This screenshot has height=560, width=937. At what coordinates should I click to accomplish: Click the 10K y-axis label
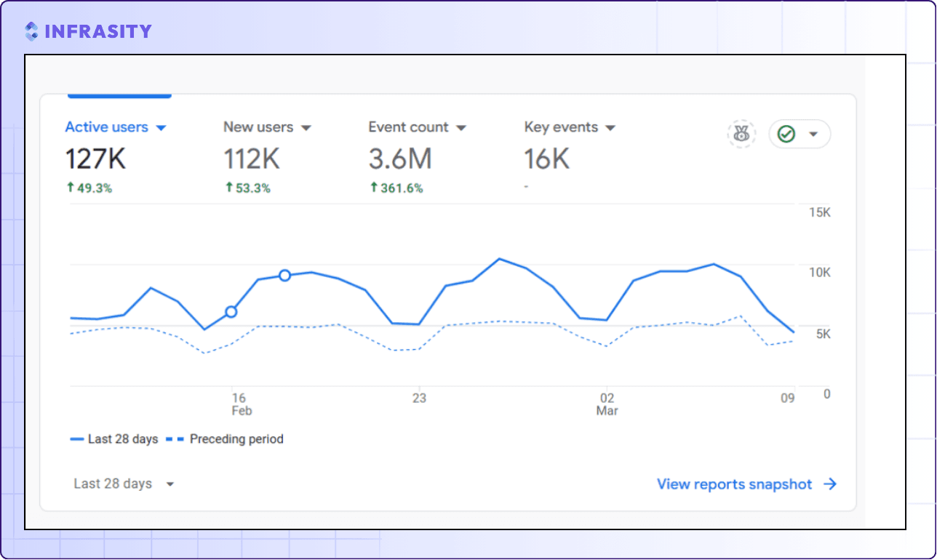819,273
